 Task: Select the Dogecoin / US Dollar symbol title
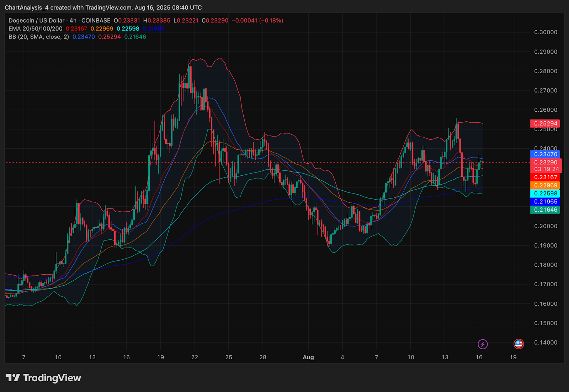coord(37,21)
